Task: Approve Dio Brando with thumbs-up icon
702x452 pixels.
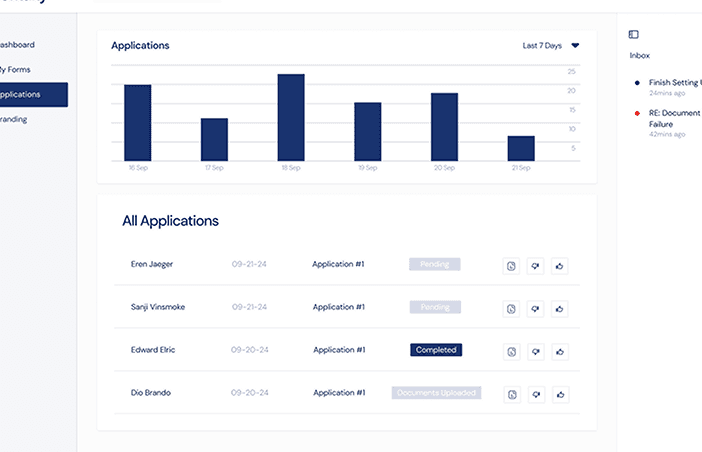Action: (561, 395)
